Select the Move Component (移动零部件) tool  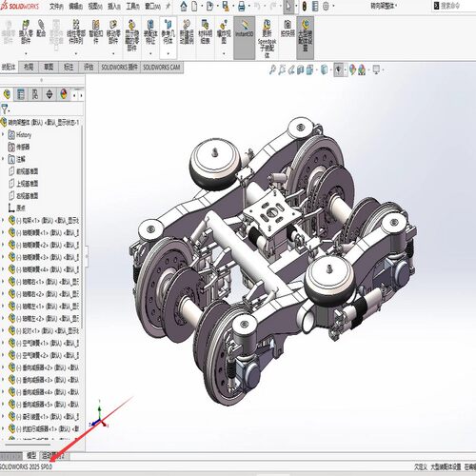pyautogui.click(x=113, y=31)
